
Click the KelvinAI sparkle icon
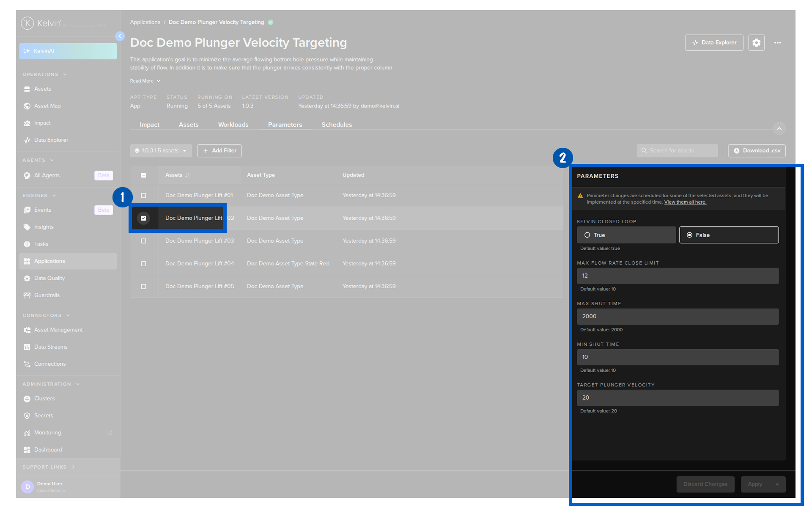pos(27,51)
